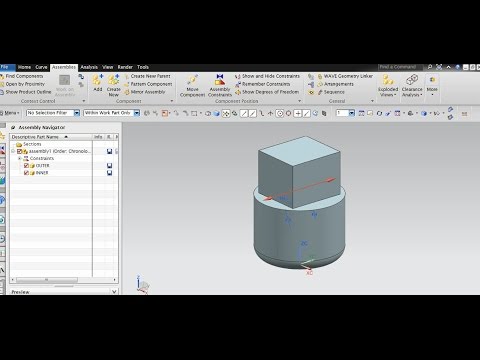This screenshot has height=360, width=480.
Task: Click Create New Parent
Action: click(x=147, y=76)
